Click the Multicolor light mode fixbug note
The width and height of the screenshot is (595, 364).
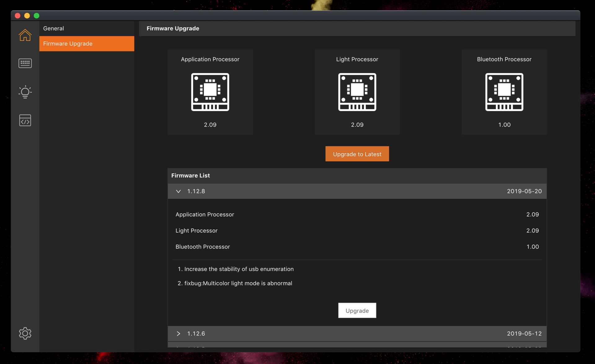(x=235, y=283)
